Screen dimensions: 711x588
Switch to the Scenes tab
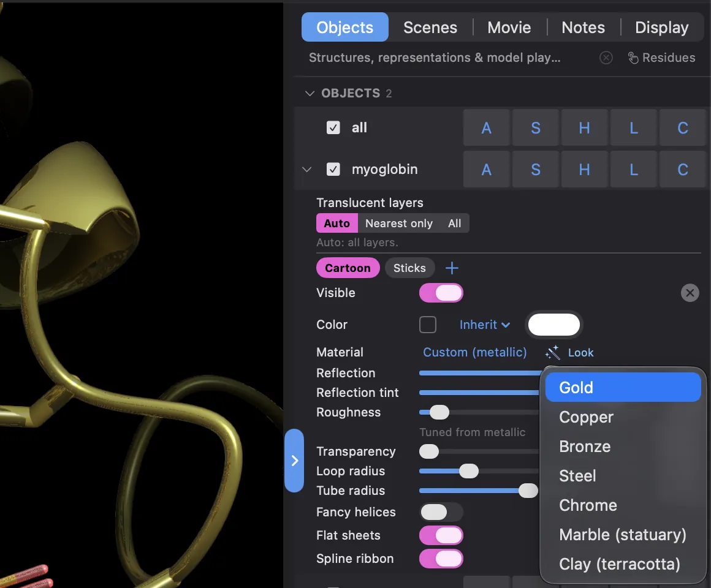[x=430, y=28]
